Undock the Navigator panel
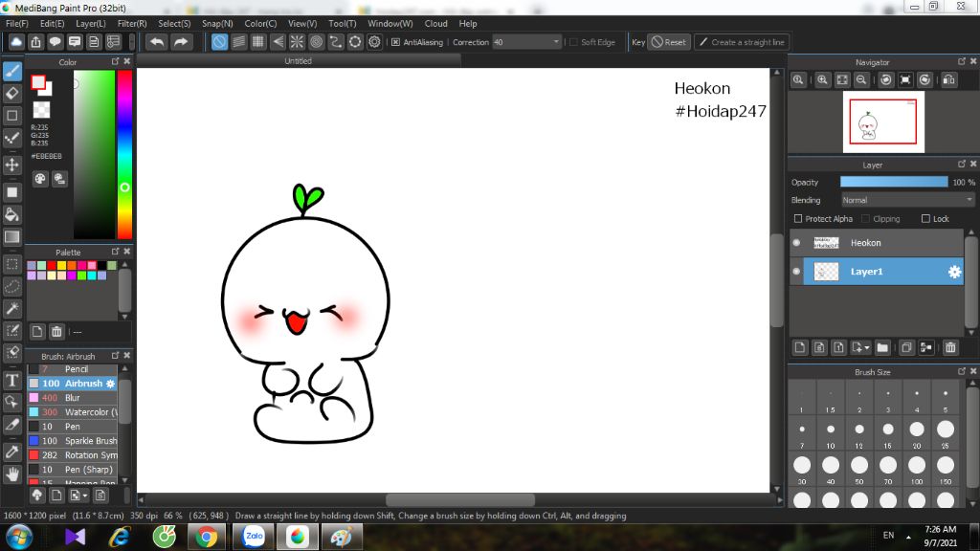Viewport: 980px width, 551px height. [961, 61]
